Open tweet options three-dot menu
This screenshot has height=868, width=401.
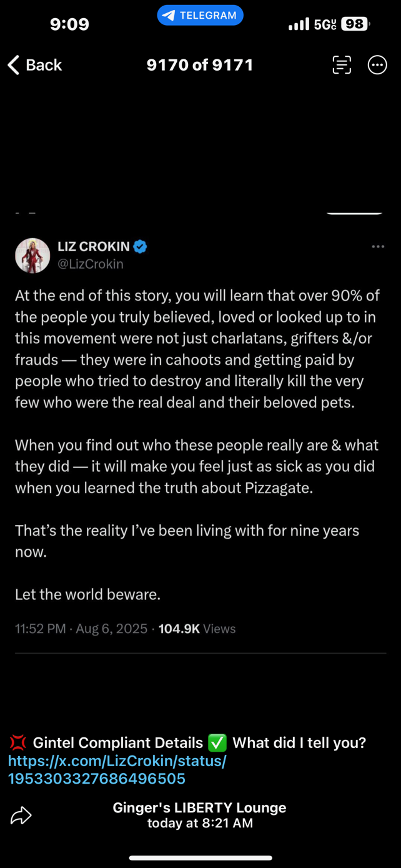tap(378, 247)
